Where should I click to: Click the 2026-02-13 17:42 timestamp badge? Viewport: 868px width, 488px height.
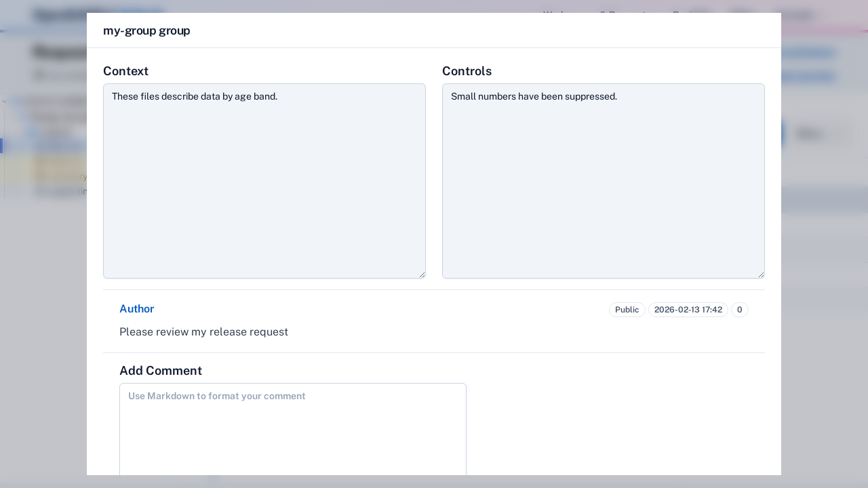688,310
